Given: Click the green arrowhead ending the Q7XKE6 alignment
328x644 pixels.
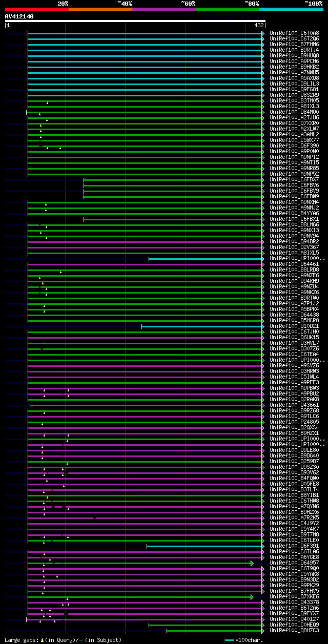Looking at the screenshot, I should pyautogui.click(x=252, y=597).
